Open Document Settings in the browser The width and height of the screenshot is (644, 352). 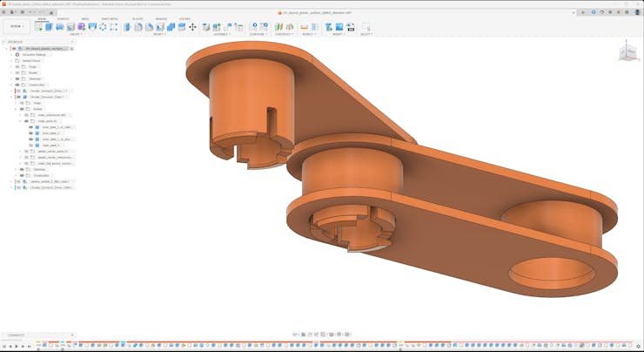[x=35, y=54]
